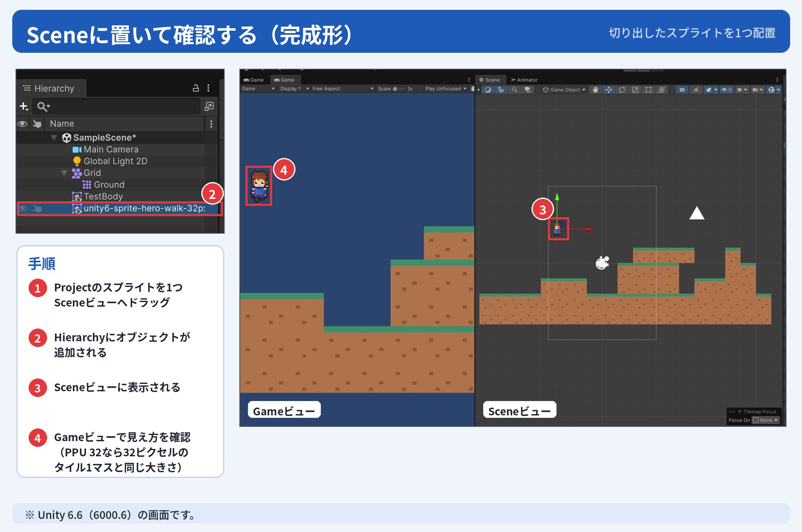Toggle hidden objects visibility eye counter
The width and height of the screenshot is (802, 532).
pyautogui.click(x=726, y=90)
